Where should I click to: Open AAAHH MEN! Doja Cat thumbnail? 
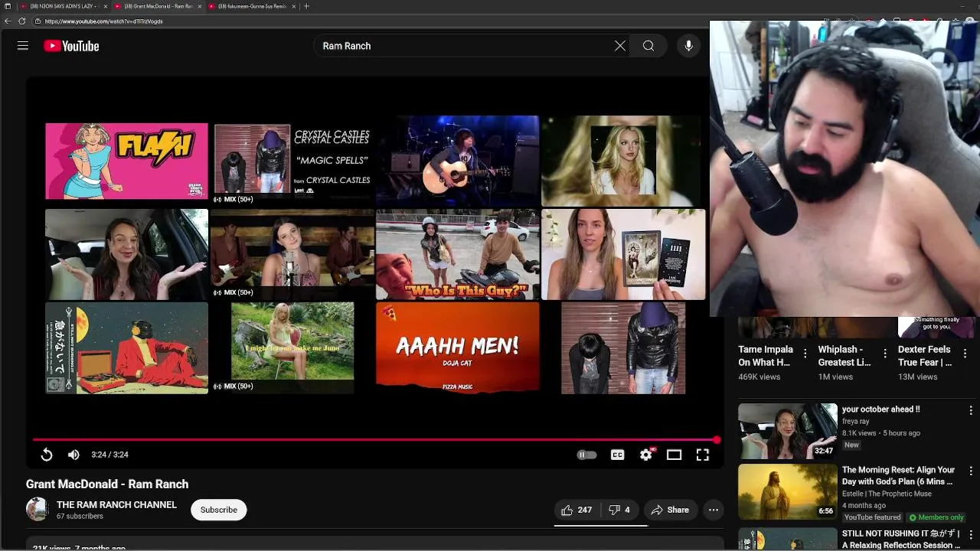pyautogui.click(x=457, y=347)
